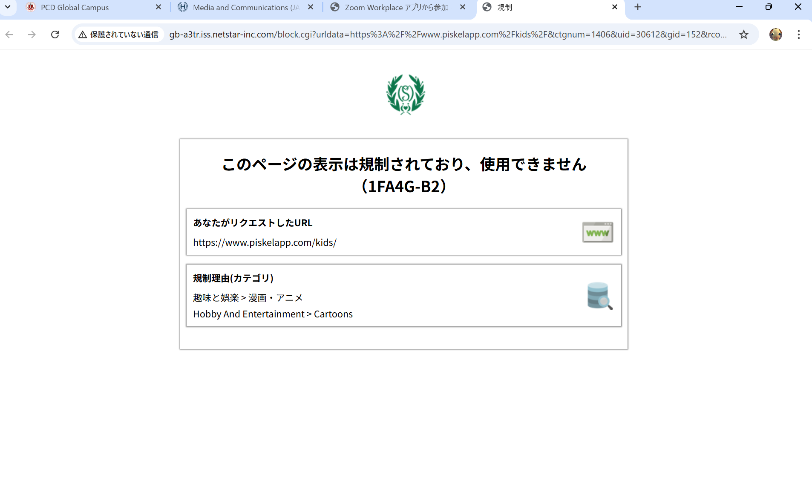812x504 pixels.
Task: Bookmark this page with the star icon
Action: pos(743,35)
